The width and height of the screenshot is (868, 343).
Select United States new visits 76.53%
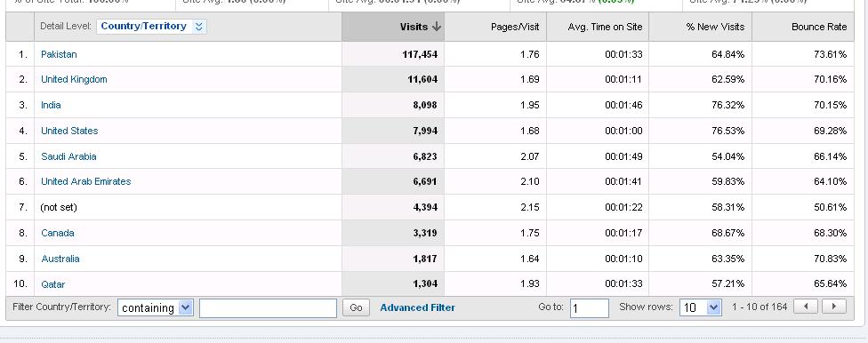tap(728, 131)
